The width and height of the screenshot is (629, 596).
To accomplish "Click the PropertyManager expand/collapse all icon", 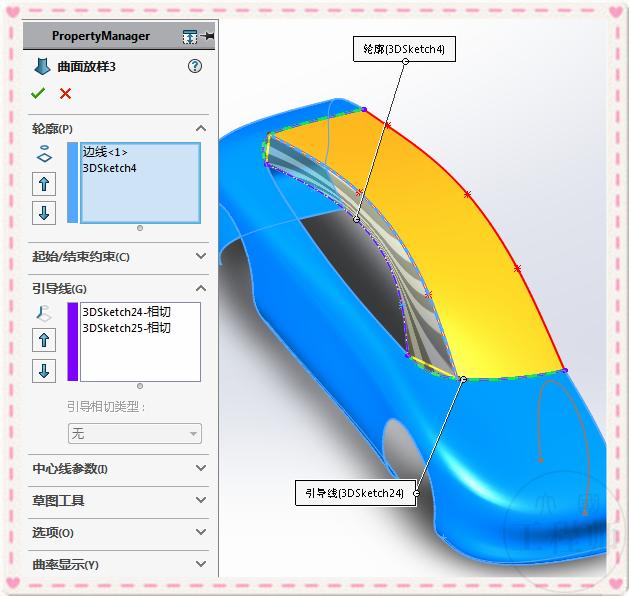I will pyautogui.click(x=190, y=36).
